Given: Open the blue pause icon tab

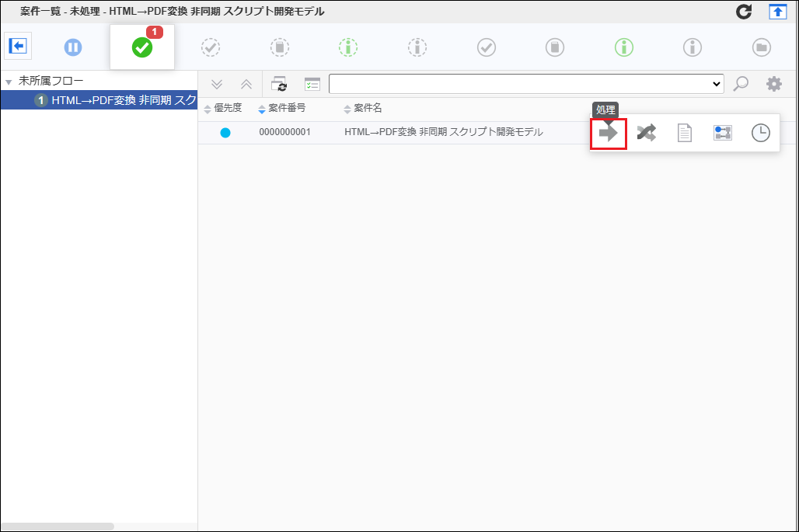Looking at the screenshot, I should (x=73, y=47).
